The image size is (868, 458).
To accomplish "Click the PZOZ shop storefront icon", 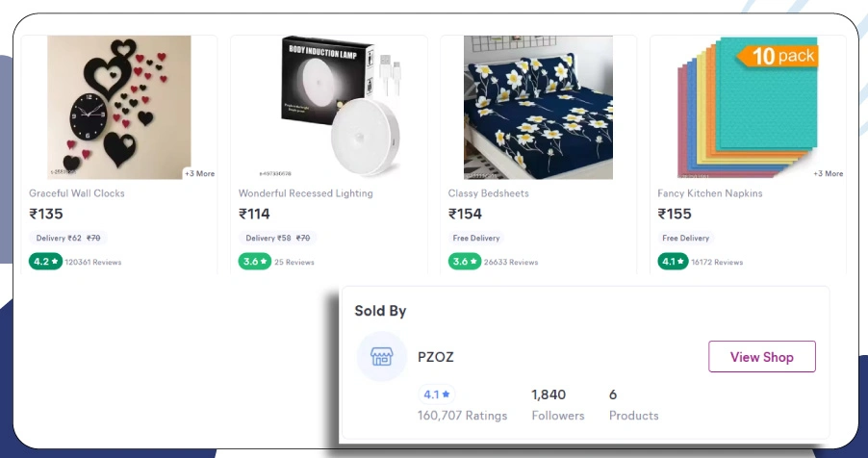I will [381, 357].
